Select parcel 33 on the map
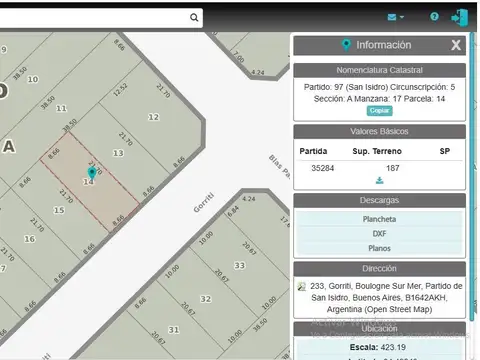The width and height of the screenshot is (480, 360). click(240, 265)
